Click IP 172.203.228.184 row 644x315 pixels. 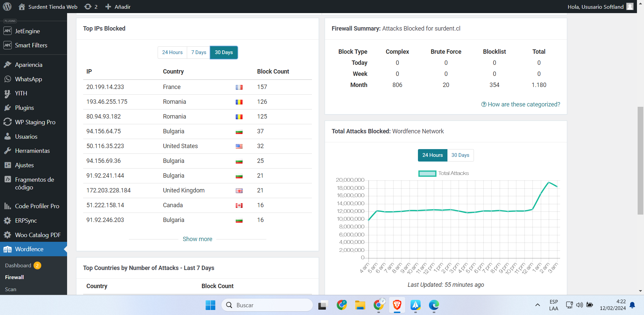coord(197,190)
